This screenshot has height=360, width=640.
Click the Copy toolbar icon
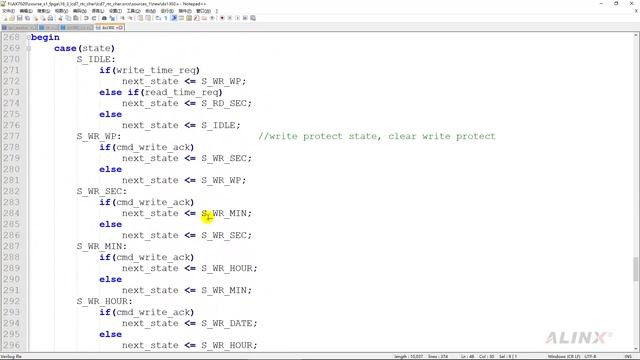pos(68,18)
